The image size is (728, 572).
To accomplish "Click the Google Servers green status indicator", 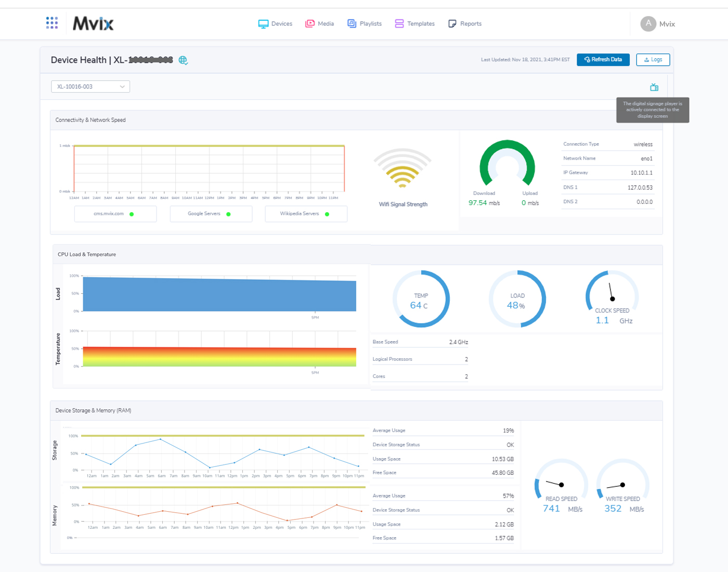I will (227, 214).
